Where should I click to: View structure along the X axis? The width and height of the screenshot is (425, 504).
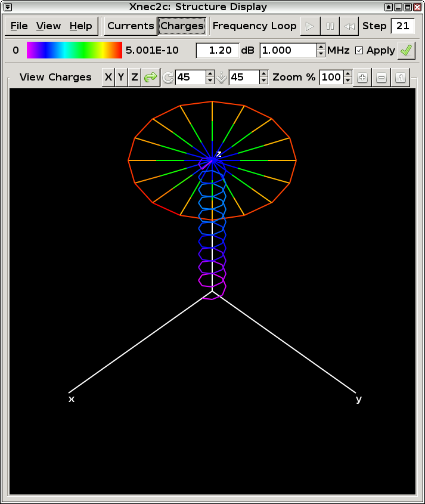click(x=108, y=78)
